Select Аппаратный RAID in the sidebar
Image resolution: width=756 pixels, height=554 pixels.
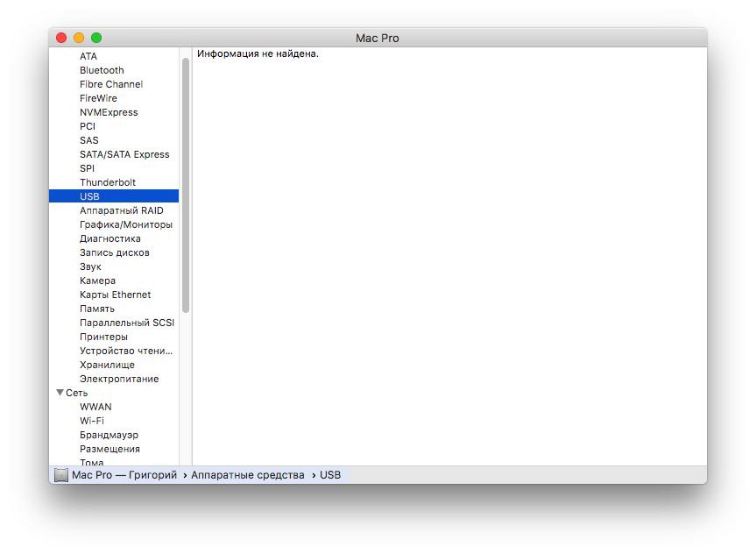[122, 210]
